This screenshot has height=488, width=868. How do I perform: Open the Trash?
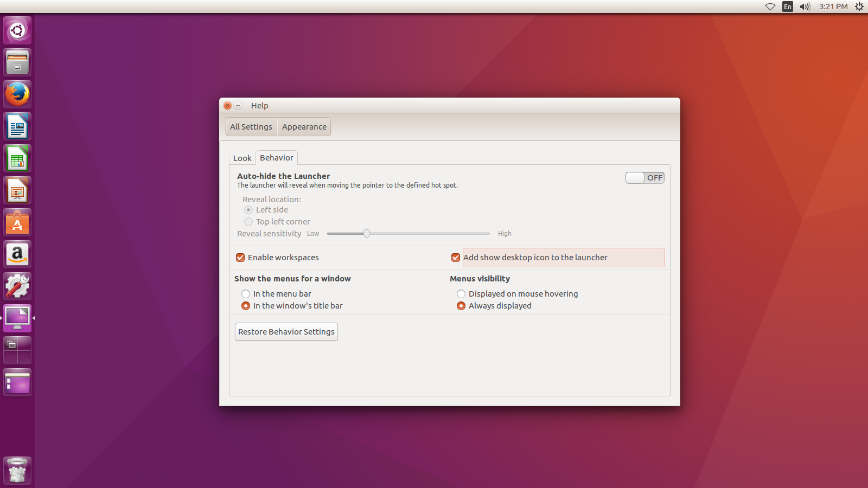17,471
